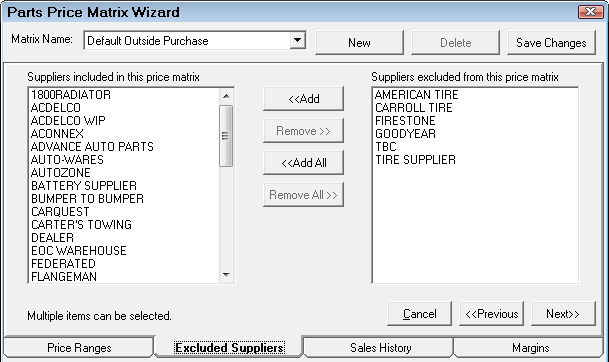This screenshot has width=609, height=362.
Task: Select ACONNEX in included list
Action: (x=124, y=134)
